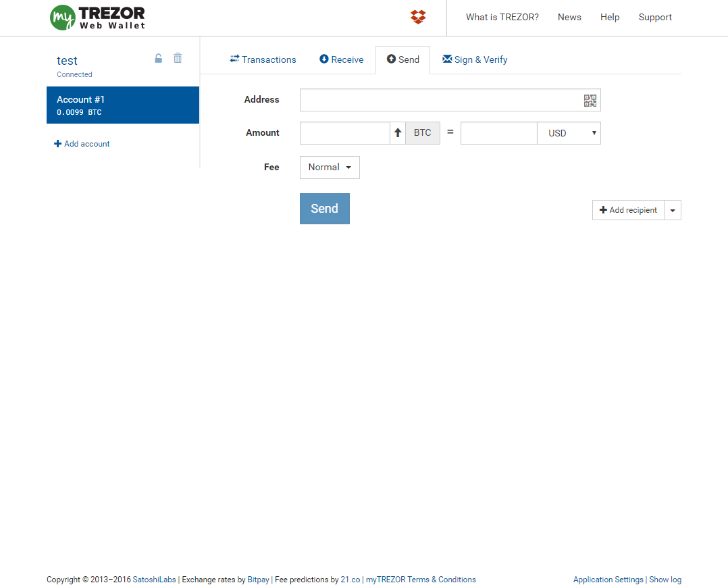
Task: Scan QR code icon in Address field
Action: pos(590,100)
